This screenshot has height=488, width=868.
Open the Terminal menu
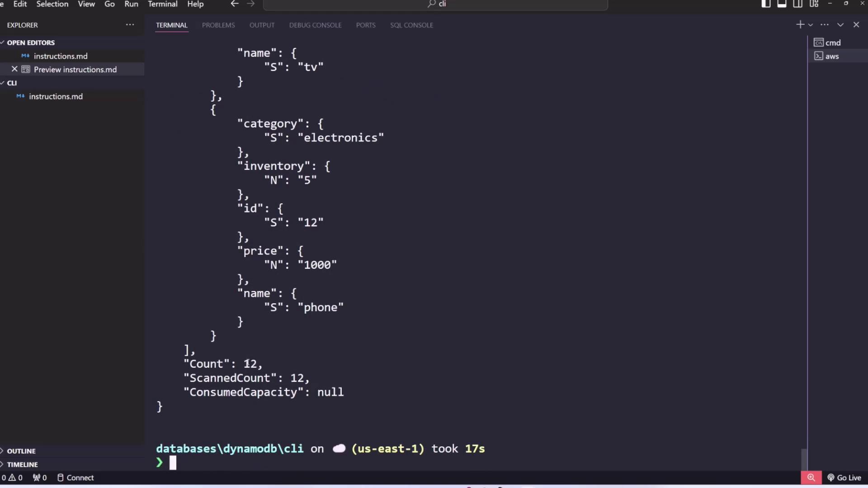click(x=162, y=4)
